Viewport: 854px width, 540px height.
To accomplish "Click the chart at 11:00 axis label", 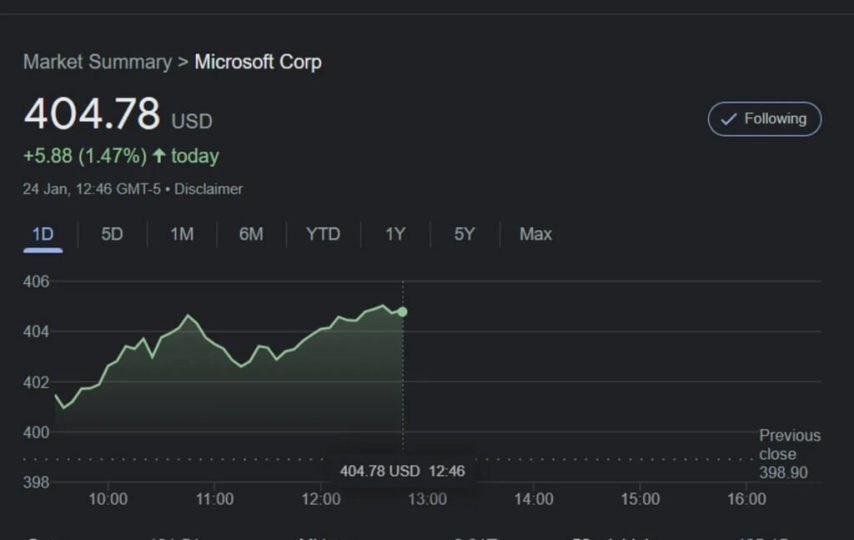I will pyautogui.click(x=214, y=499).
